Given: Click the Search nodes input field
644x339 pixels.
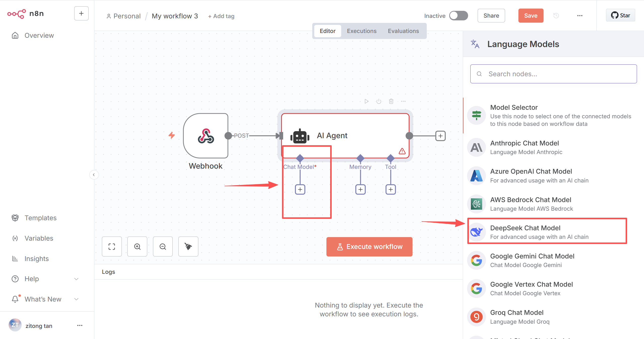Looking at the screenshot, I should tap(553, 74).
